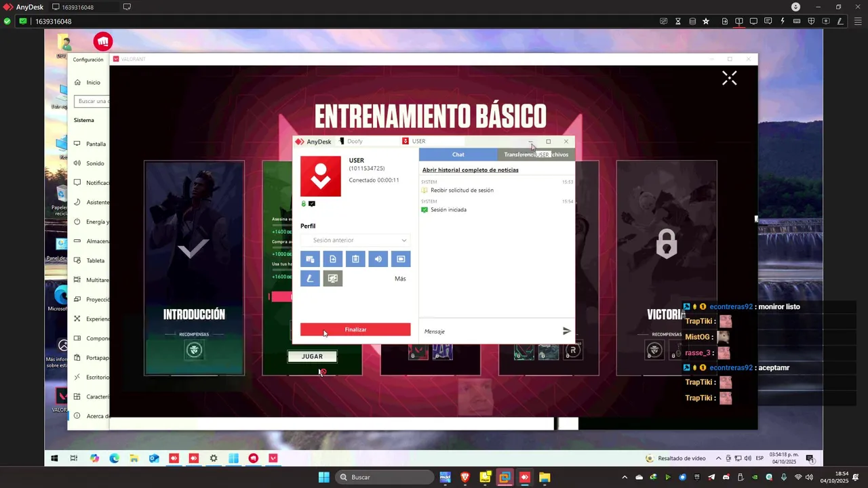Switch to the Chat tab

click(458, 155)
